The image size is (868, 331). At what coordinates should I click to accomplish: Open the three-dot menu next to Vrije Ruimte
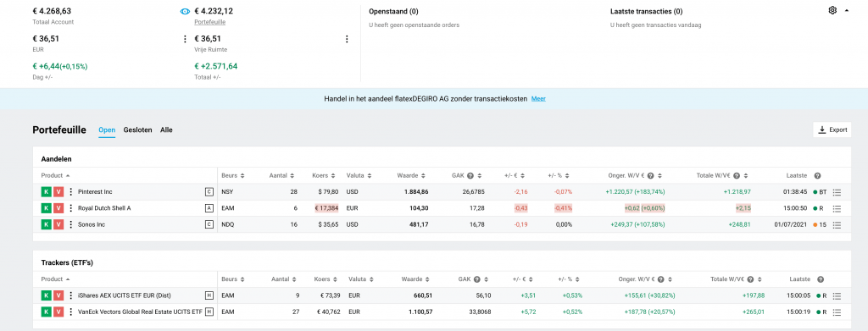(x=347, y=39)
